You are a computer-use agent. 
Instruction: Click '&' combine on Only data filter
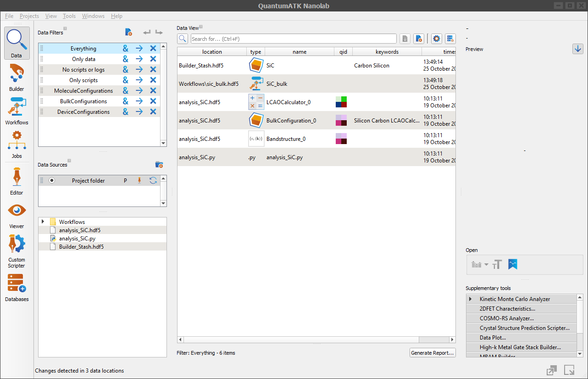pos(125,59)
